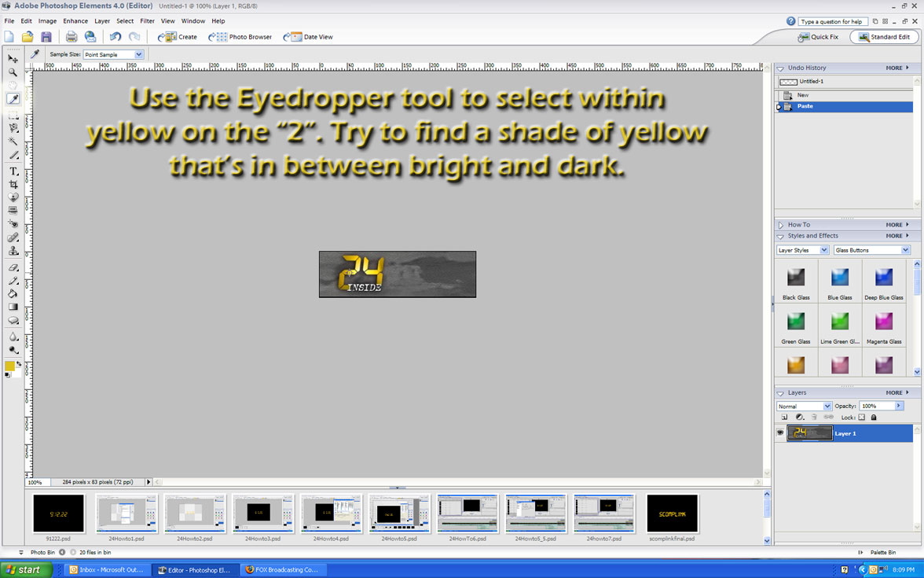Open Undo History MORE options
The image size is (924, 578).
[x=897, y=68]
